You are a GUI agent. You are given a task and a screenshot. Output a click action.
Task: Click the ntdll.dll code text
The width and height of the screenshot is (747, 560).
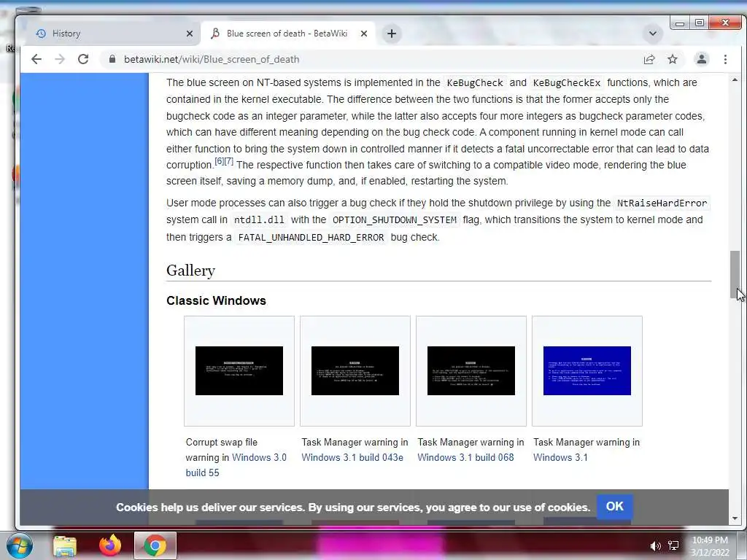coord(259,220)
